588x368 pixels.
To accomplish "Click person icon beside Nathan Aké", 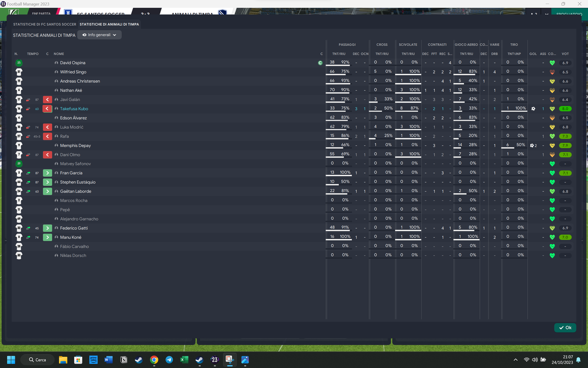I will (57, 90).
